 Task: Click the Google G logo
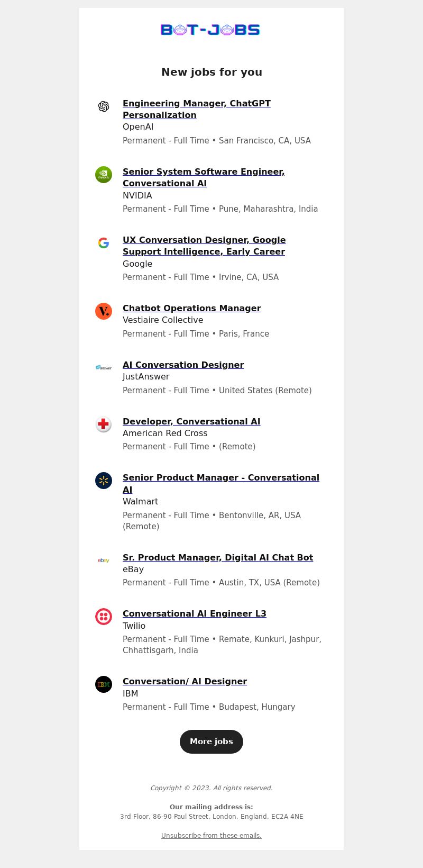pos(104,243)
